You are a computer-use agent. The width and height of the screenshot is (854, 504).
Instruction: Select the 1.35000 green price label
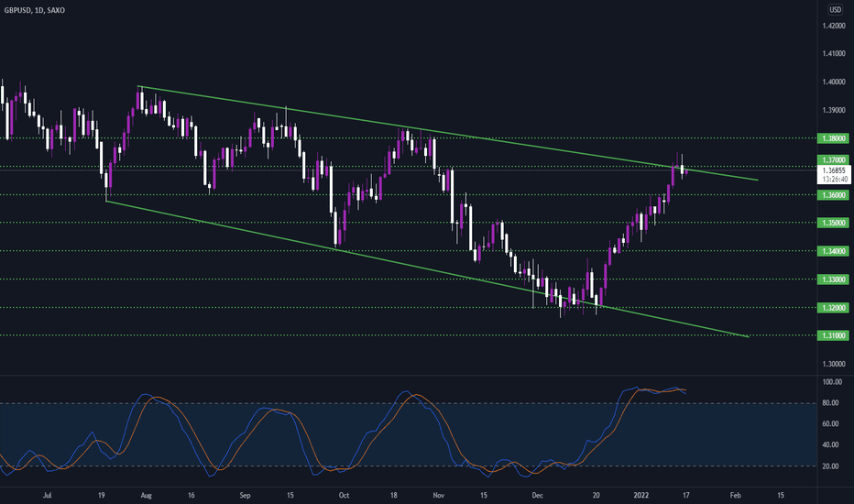click(x=833, y=223)
